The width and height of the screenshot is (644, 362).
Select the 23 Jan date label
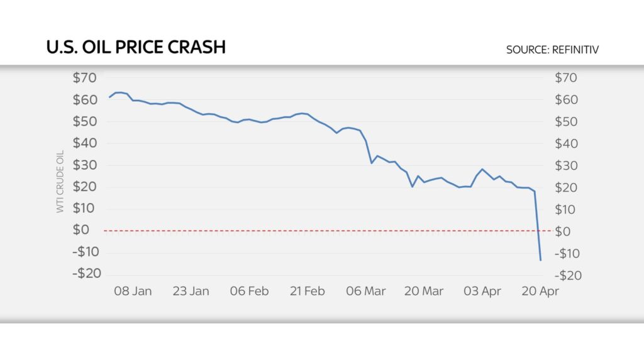[191, 291]
